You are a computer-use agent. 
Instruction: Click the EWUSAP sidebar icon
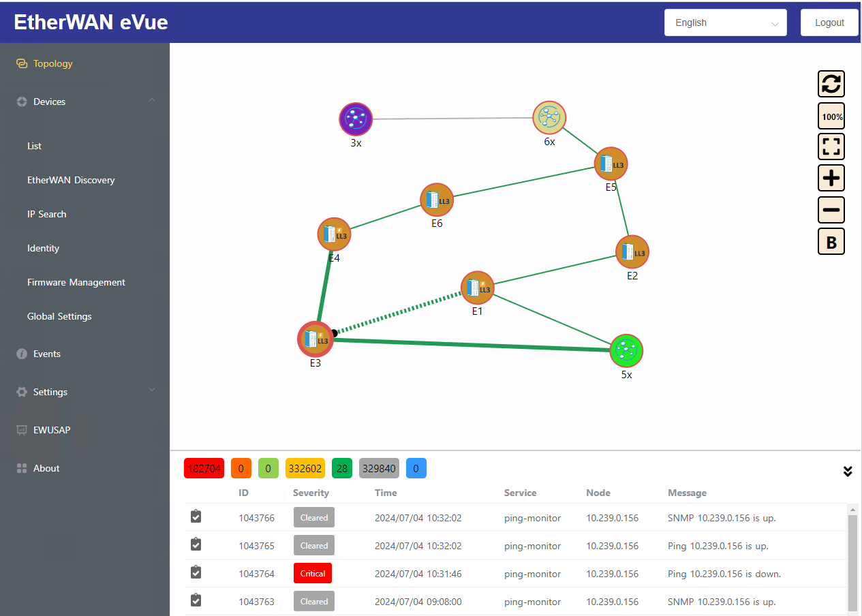(x=21, y=430)
